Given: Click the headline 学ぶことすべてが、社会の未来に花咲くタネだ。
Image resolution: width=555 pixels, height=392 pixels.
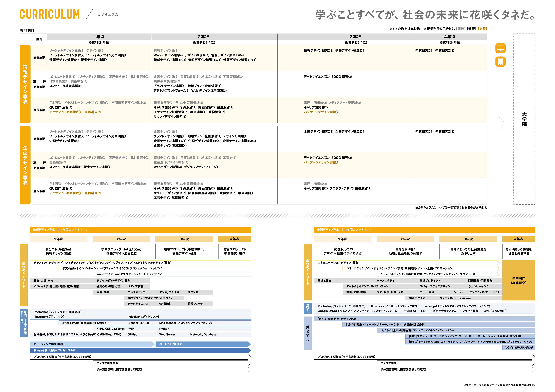Looking at the screenshot, I should point(425,15).
